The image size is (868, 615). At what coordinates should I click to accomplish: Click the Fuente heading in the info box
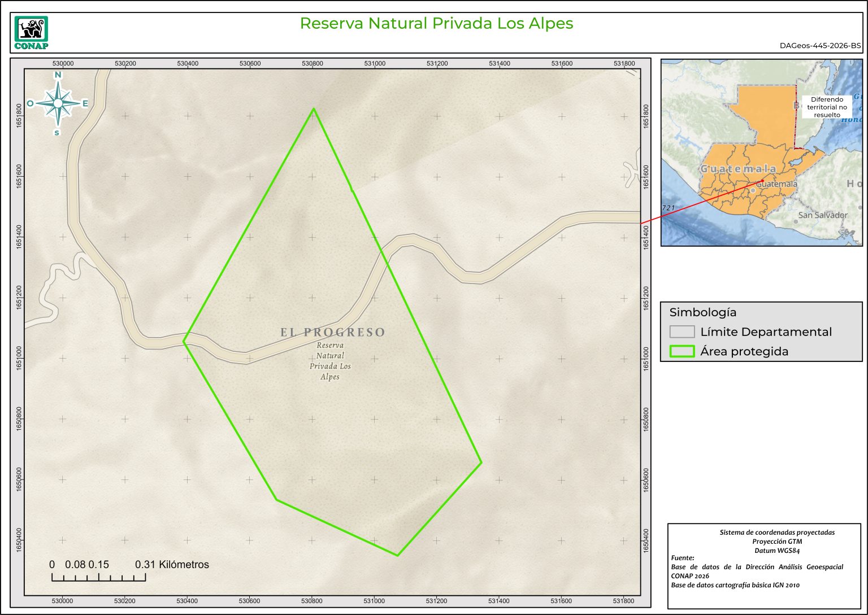[683, 558]
